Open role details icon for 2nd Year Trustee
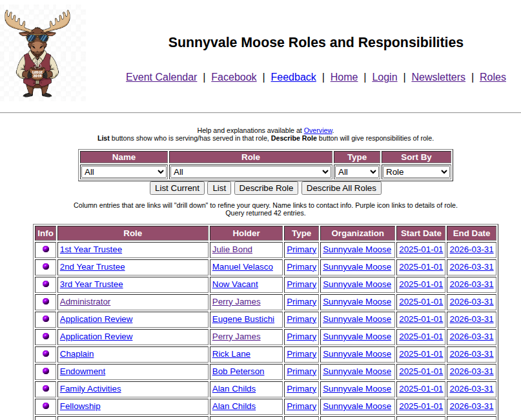 [45, 266]
